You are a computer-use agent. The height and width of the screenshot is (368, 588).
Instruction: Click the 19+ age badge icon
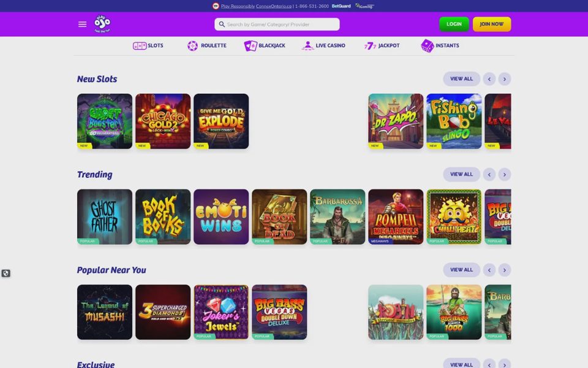pyautogui.click(x=216, y=6)
